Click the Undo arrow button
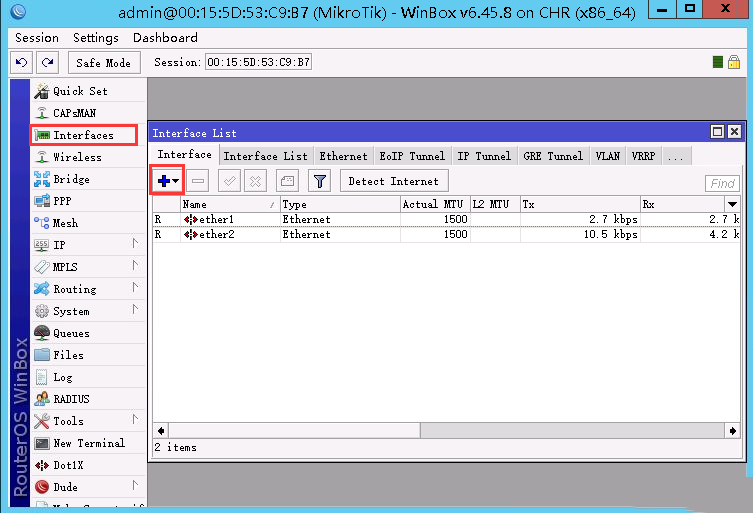The height and width of the screenshot is (513, 753). (x=22, y=62)
